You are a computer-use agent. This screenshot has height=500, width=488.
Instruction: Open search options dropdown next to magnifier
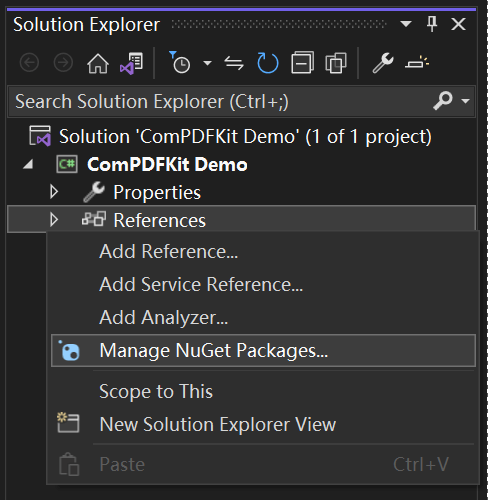point(465,101)
